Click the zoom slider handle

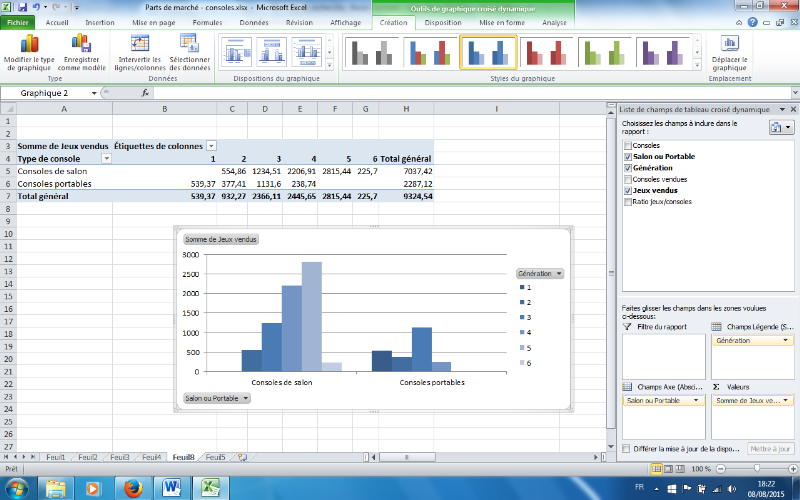(x=757, y=468)
